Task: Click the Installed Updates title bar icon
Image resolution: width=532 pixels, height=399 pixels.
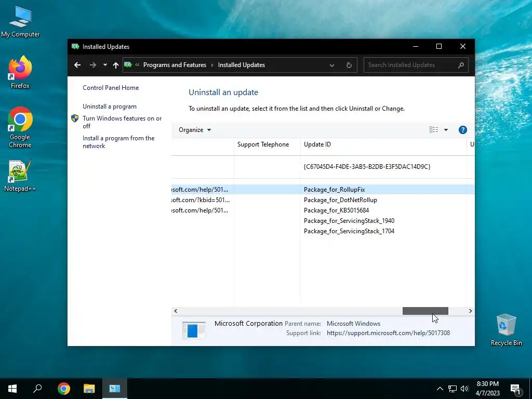Action: 75,46
